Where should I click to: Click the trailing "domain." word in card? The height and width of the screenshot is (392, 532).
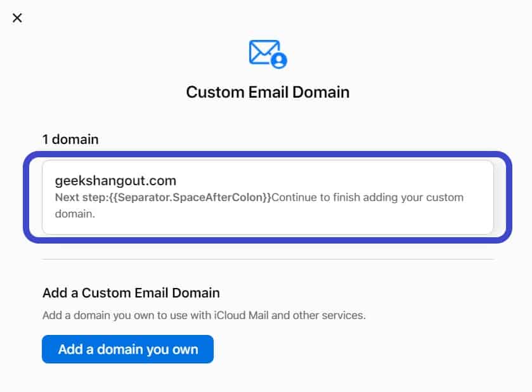pyautogui.click(x=75, y=214)
